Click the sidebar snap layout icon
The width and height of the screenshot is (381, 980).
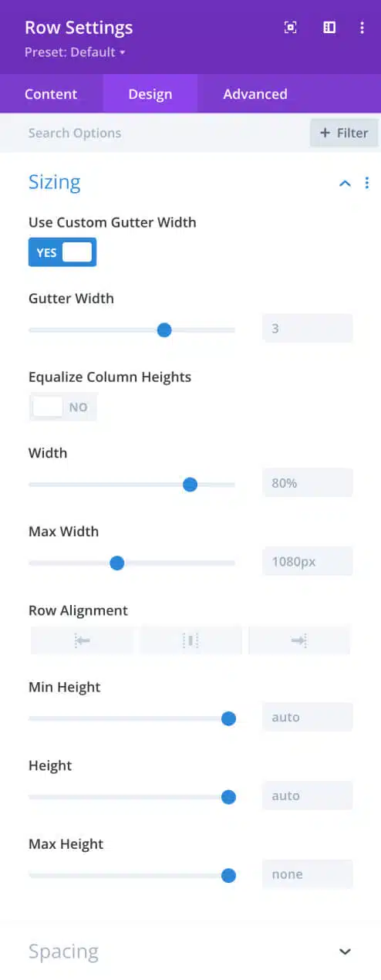[329, 28]
